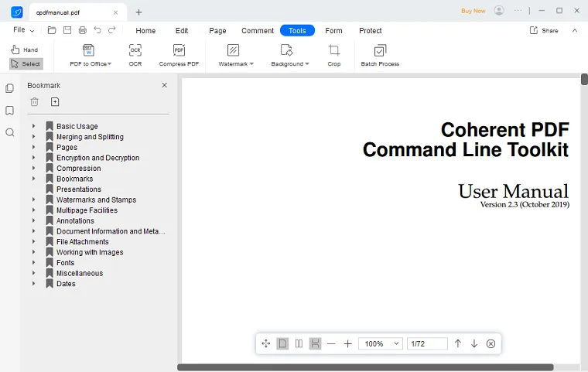This screenshot has height=372, width=588.
Task: Click the Compress PDF tool
Action: (x=179, y=55)
